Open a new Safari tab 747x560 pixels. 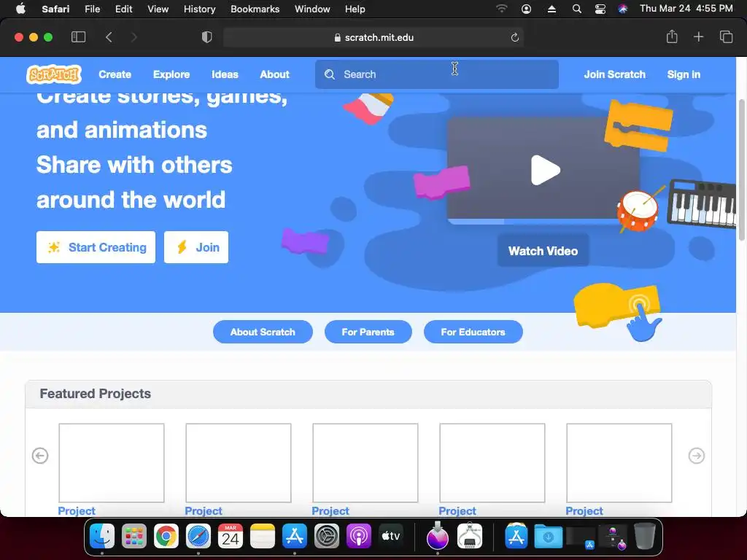coord(698,36)
